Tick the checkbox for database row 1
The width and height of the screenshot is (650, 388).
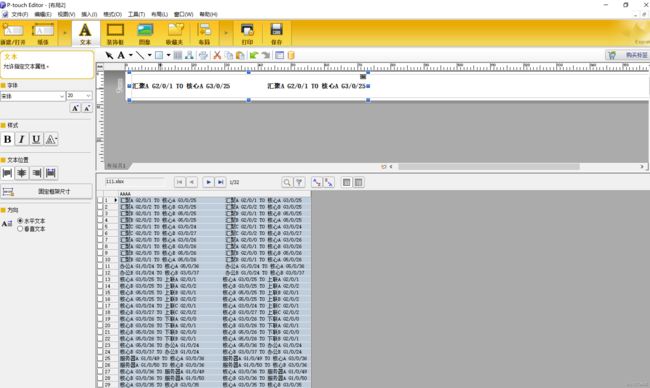tap(100, 200)
